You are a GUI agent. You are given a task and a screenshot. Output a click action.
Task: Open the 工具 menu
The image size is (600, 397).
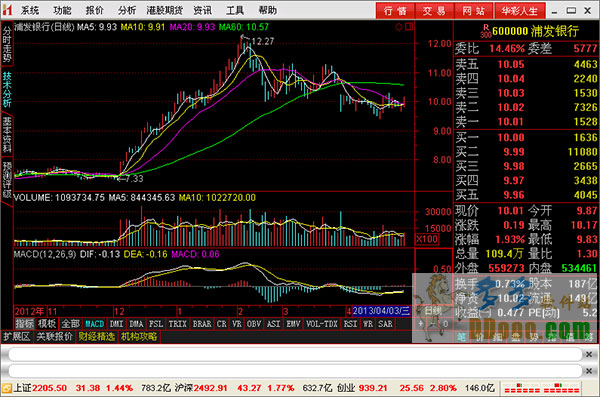tap(235, 10)
